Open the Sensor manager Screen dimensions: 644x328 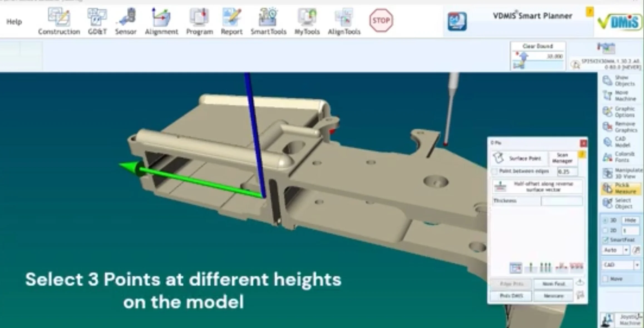[126, 20]
